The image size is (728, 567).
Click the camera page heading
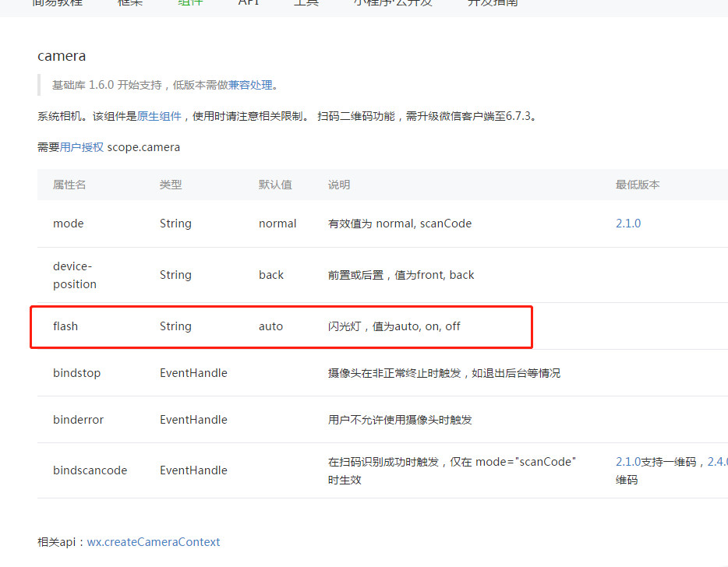click(x=62, y=56)
